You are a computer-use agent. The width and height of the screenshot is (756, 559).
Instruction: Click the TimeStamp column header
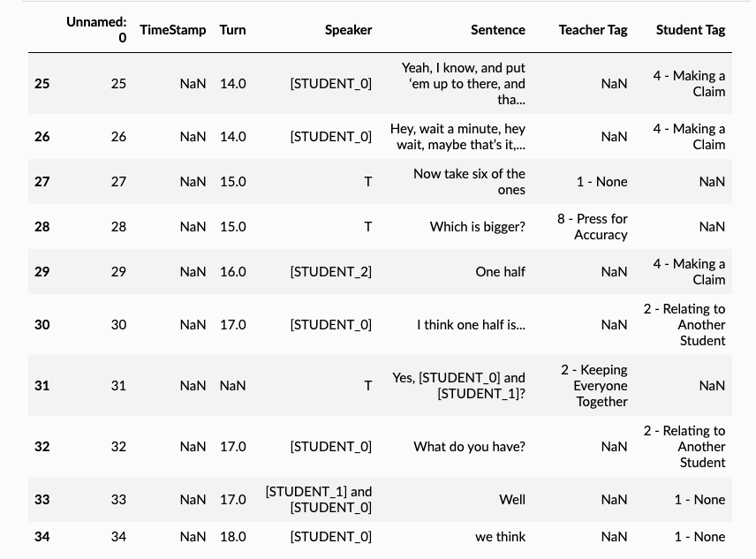click(x=172, y=30)
